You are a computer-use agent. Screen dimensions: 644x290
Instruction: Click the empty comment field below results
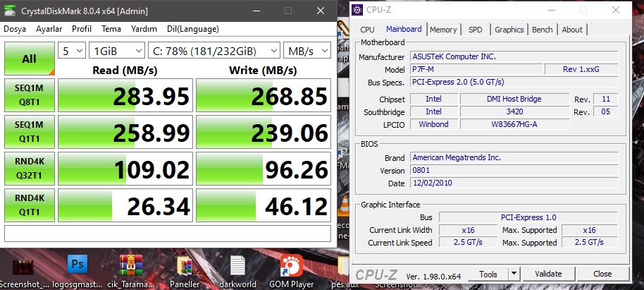click(167, 234)
